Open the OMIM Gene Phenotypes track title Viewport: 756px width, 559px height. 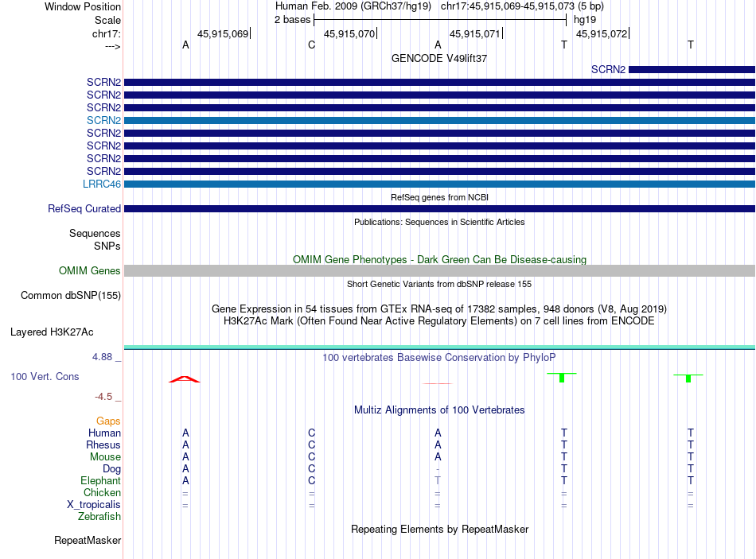pyautogui.click(x=439, y=260)
